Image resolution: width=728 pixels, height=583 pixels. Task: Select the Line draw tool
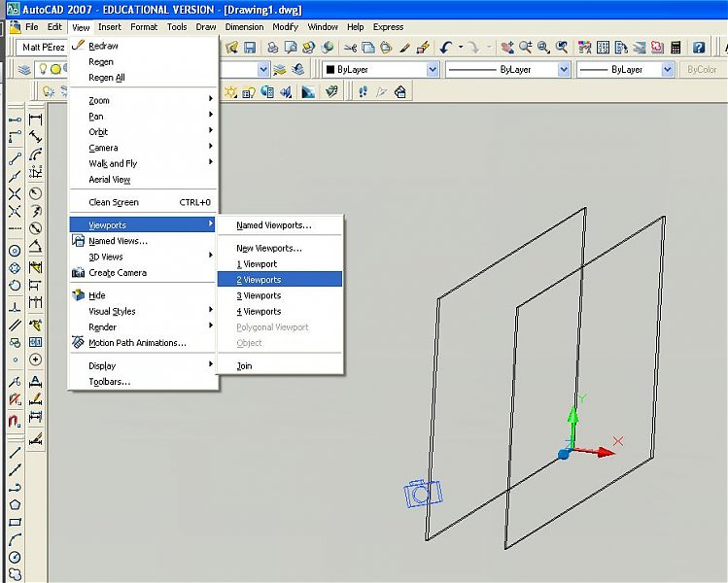[15, 452]
